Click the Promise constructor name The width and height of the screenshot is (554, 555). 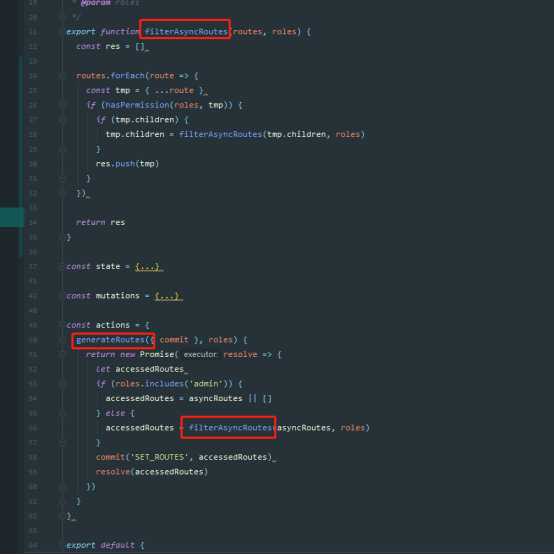(157, 355)
